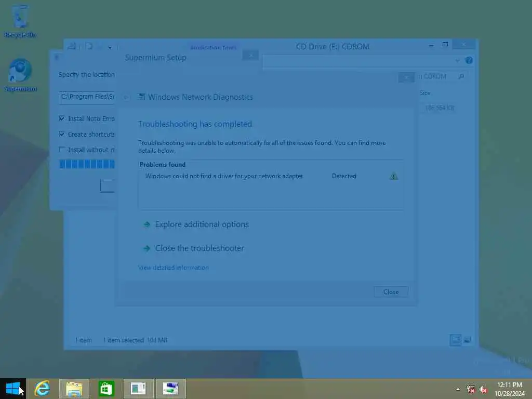Viewport: 532px width, 399px height.
Task: Switch Explorer to large icons view
Action: point(467,340)
